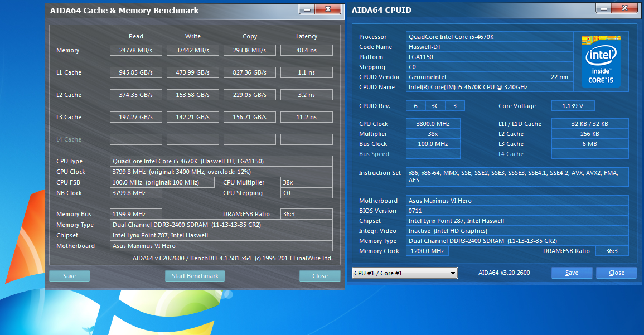Click the Intel inside Core i5 logo
The width and height of the screenshot is (644, 335).
[601, 61]
